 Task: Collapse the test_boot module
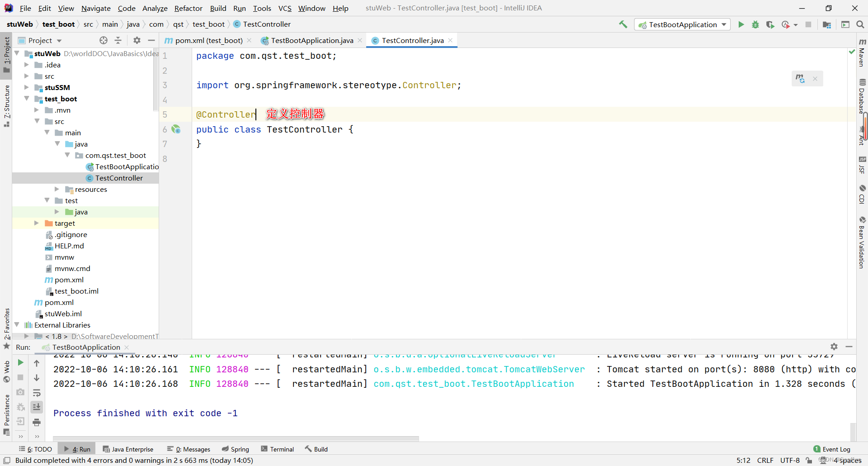(x=27, y=99)
